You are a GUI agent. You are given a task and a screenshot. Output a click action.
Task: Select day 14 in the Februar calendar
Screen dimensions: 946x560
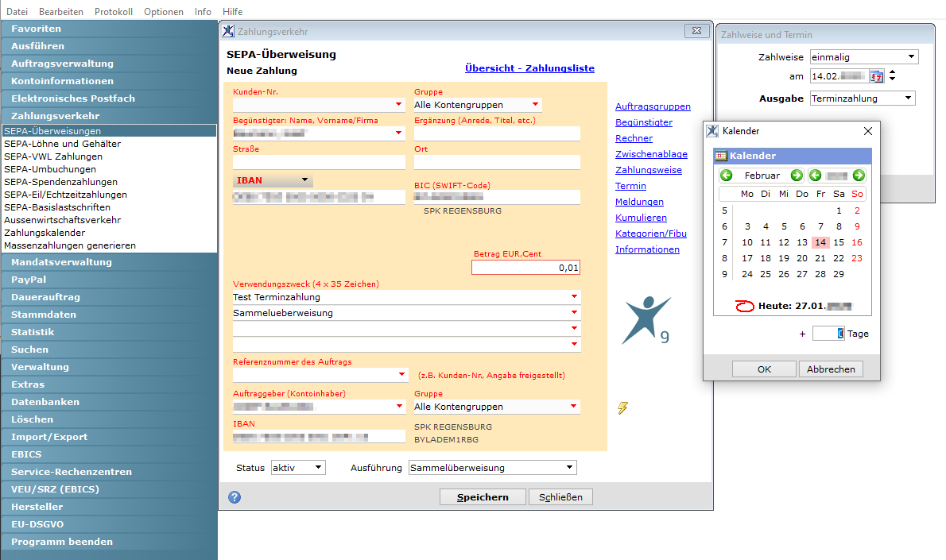pos(820,242)
